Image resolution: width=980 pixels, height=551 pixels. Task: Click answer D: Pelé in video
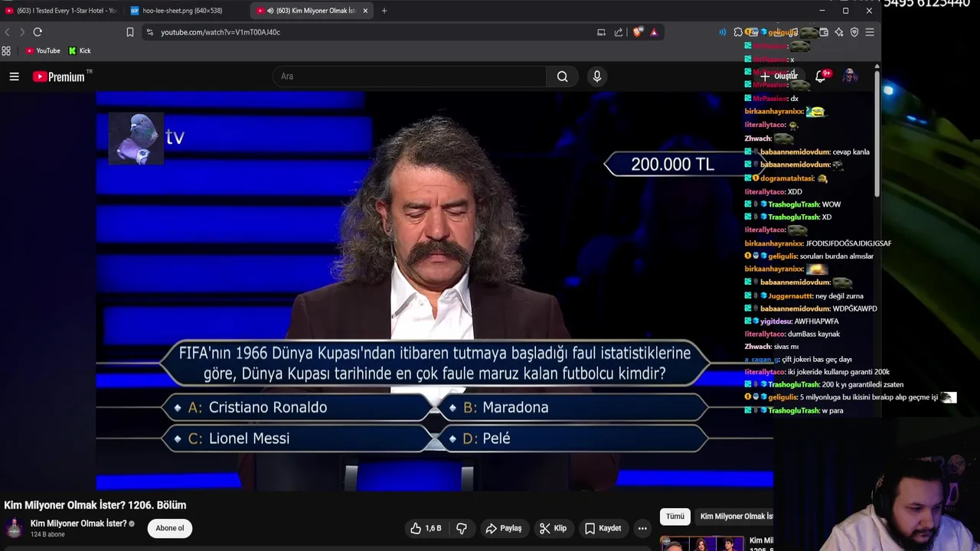[x=573, y=439]
